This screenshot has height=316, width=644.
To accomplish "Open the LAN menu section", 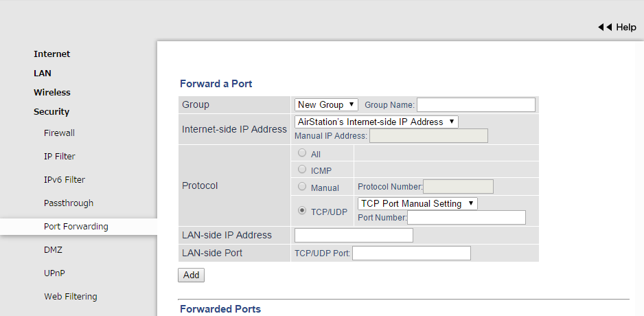I will (x=43, y=74).
